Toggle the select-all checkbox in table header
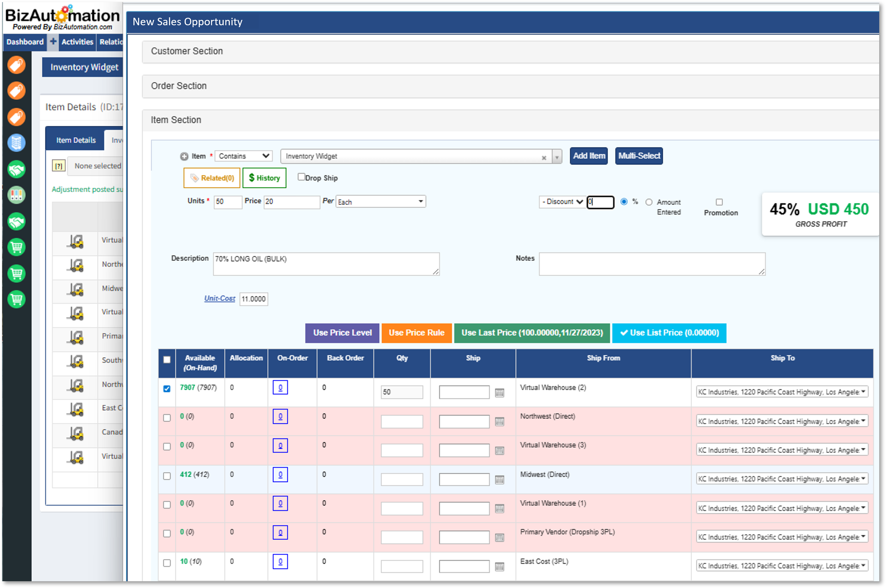Image resolution: width=886 pixels, height=588 pixels. point(167,360)
